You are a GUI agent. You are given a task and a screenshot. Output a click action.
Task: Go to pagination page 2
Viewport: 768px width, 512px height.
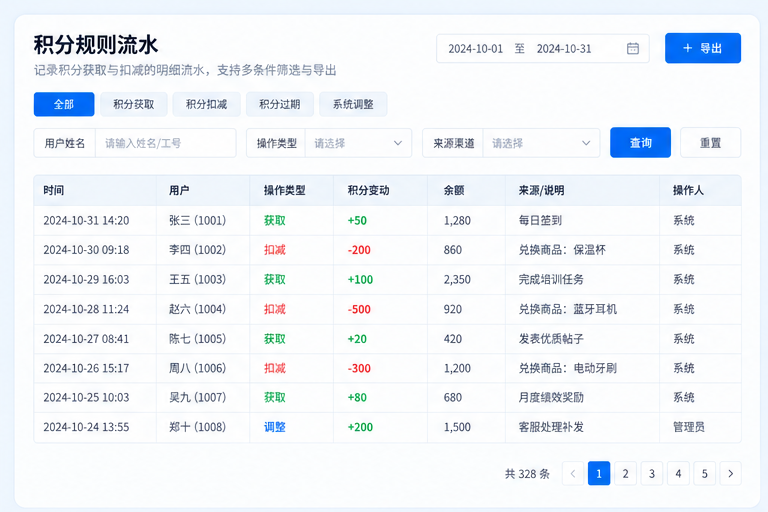(625, 473)
